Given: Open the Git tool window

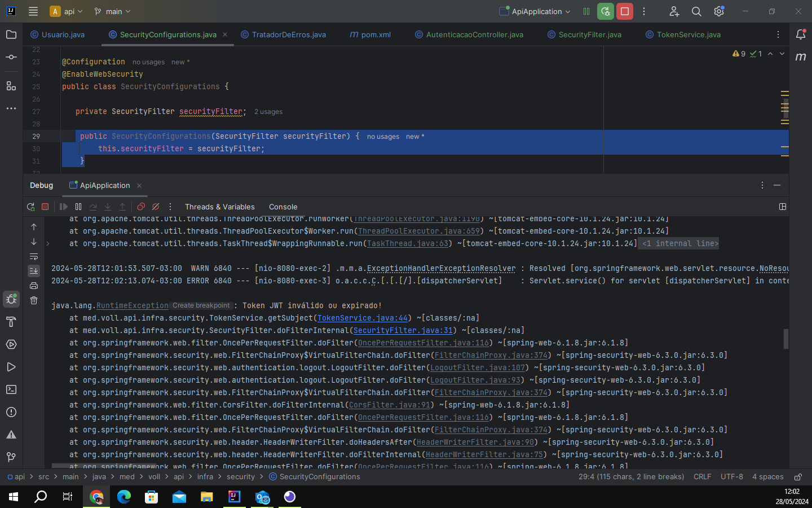Looking at the screenshot, I should click(x=11, y=457).
